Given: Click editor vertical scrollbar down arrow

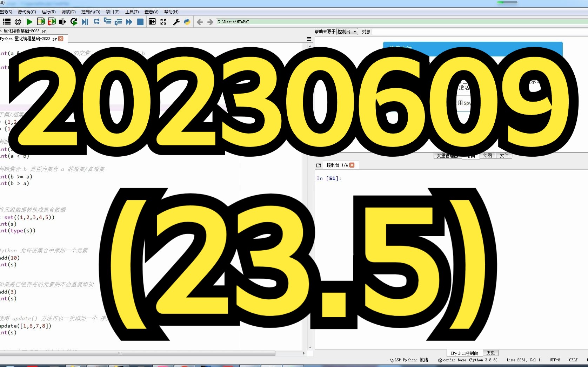Looking at the screenshot, I should pyautogui.click(x=310, y=347).
